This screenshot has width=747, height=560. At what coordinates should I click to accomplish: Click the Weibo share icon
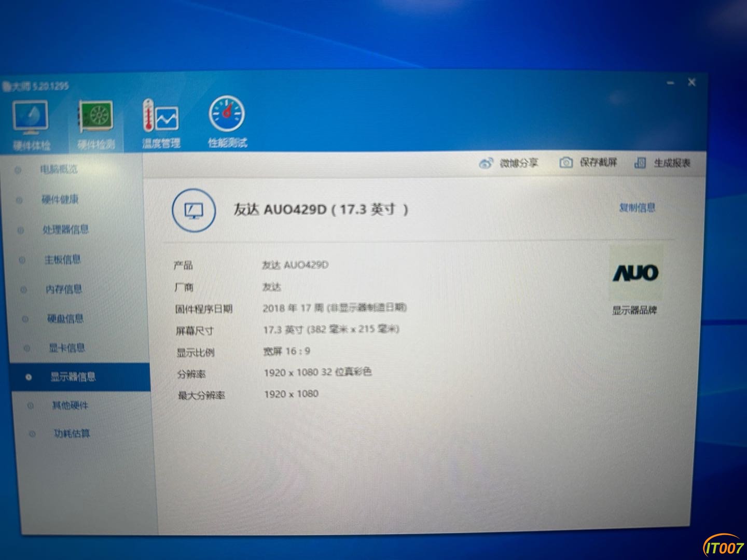[486, 163]
